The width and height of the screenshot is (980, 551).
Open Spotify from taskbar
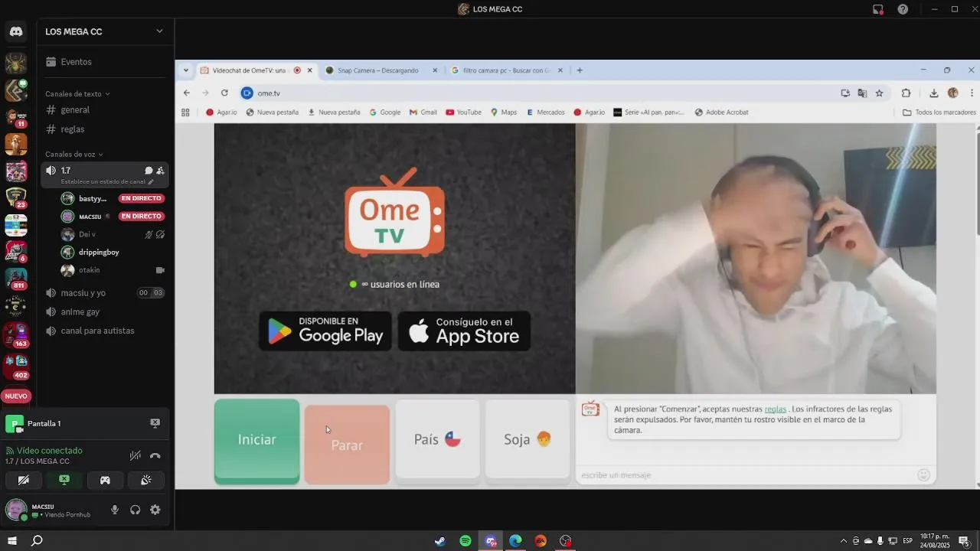[x=465, y=541]
